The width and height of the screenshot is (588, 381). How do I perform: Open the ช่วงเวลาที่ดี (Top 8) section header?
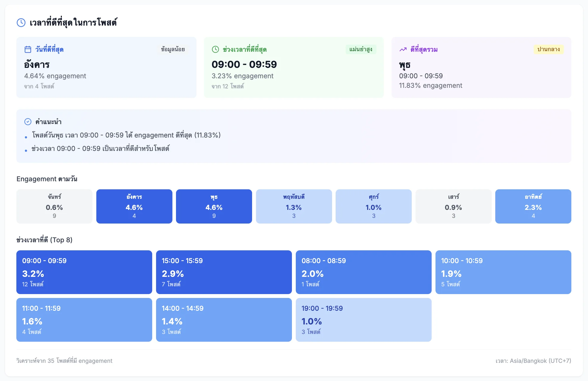point(45,240)
